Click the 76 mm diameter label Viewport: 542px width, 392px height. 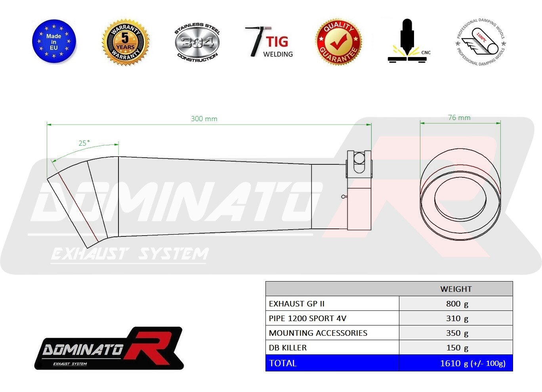[459, 118]
